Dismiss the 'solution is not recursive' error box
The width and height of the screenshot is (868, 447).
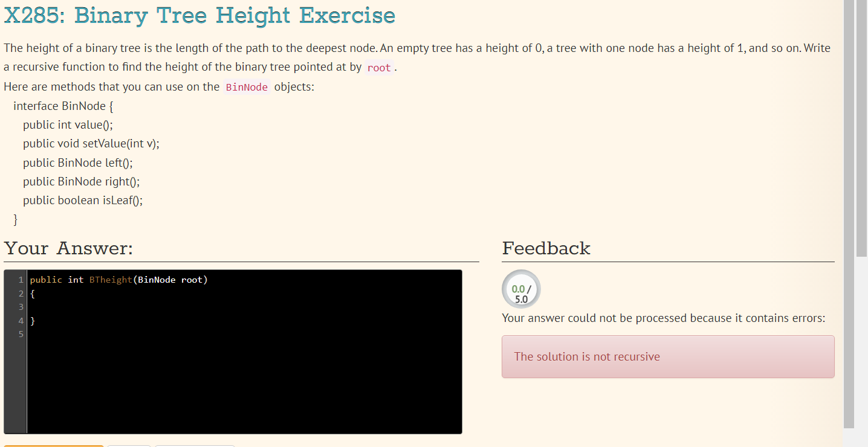point(668,356)
